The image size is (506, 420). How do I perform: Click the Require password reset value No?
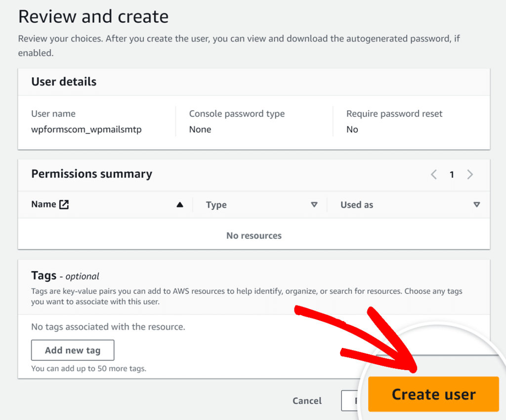click(x=352, y=129)
